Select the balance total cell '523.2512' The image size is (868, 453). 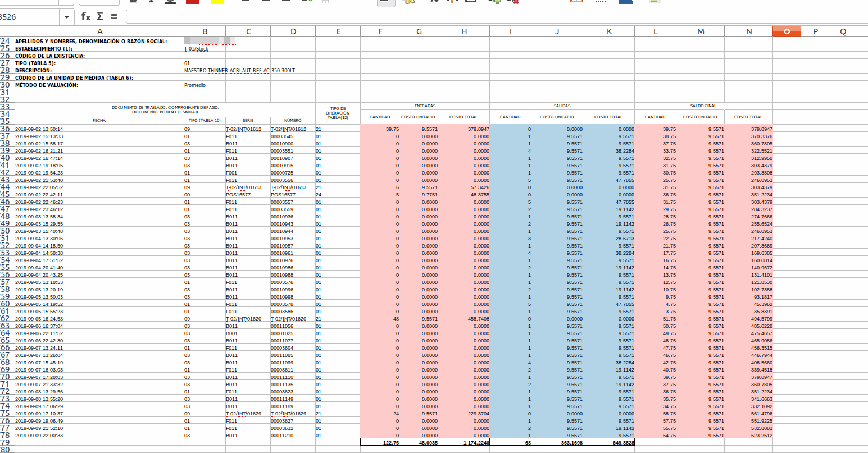[749, 435]
